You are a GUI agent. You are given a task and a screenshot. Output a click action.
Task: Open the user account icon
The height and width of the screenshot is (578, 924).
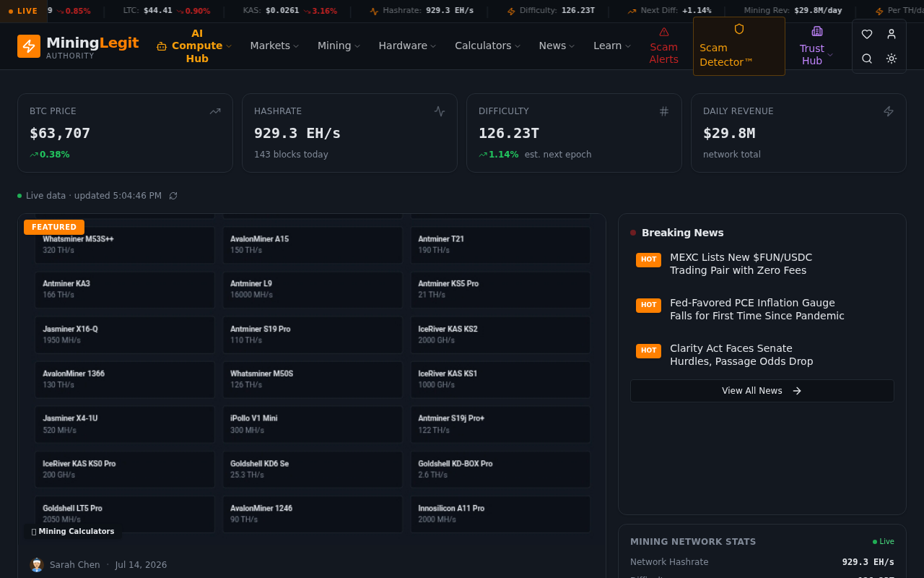(x=892, y=34)
